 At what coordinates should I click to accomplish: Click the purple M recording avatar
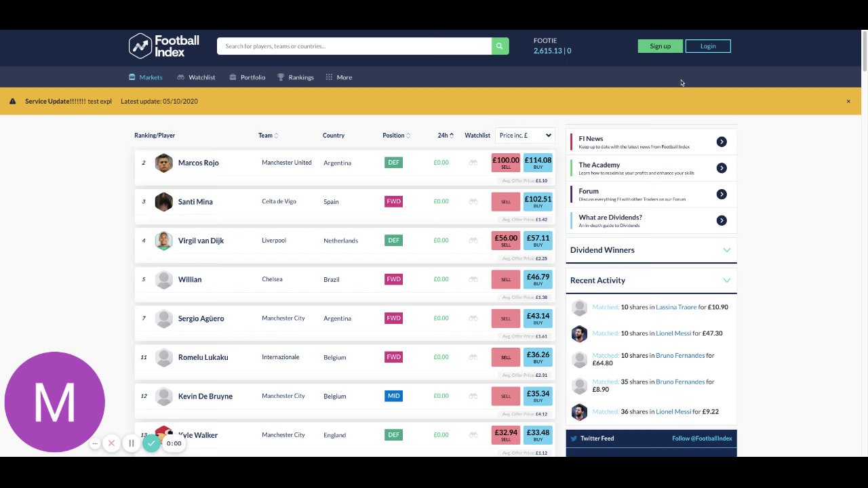54,402
